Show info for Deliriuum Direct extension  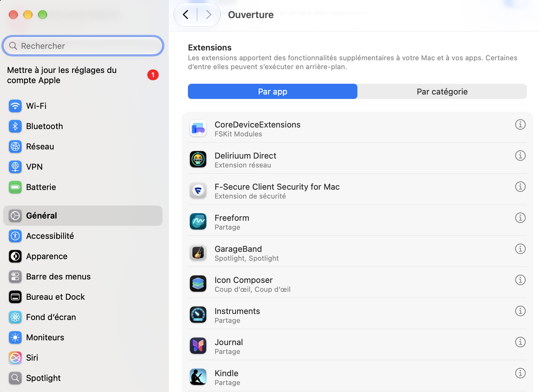[520, 156]
